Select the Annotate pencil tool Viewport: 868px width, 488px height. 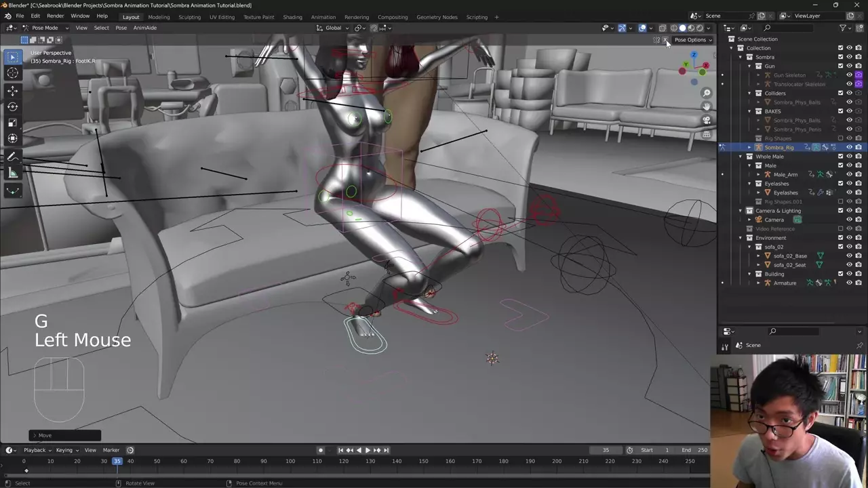12,157
